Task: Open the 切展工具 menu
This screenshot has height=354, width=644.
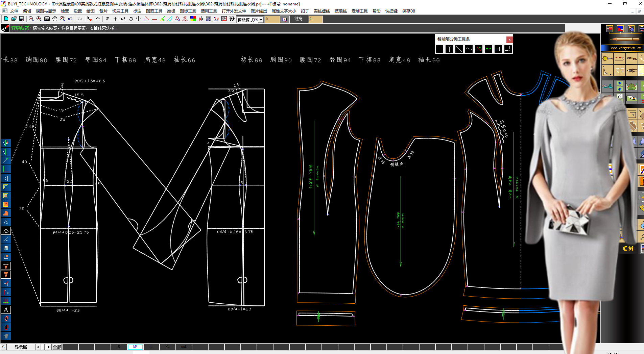Action: (120, 11)
